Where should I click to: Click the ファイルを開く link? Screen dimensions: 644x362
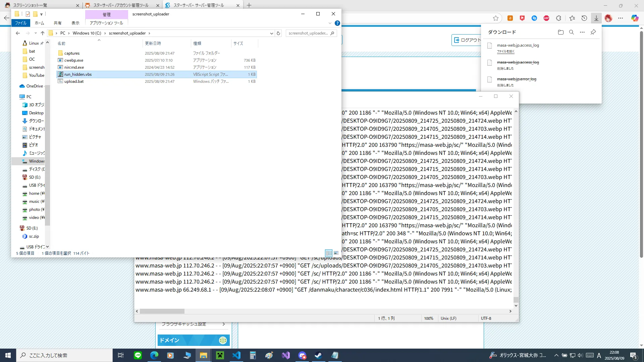pos(505,51)
